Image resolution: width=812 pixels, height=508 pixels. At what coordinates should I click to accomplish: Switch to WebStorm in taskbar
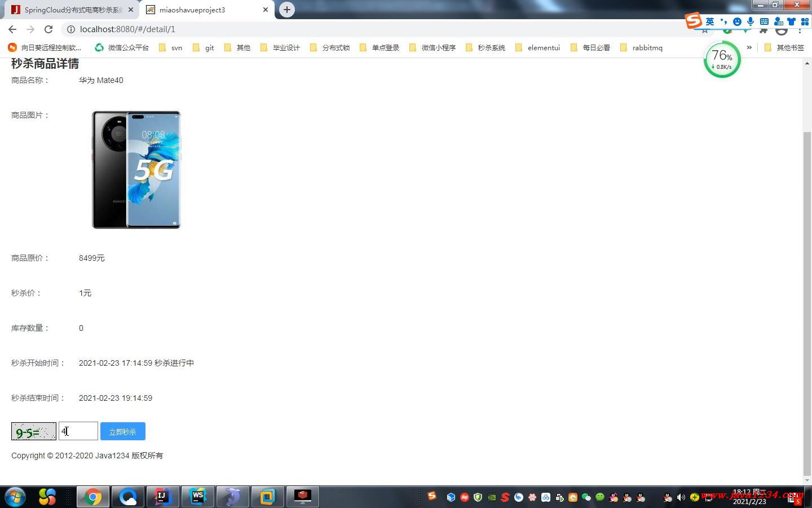click(x=198, y=497)
